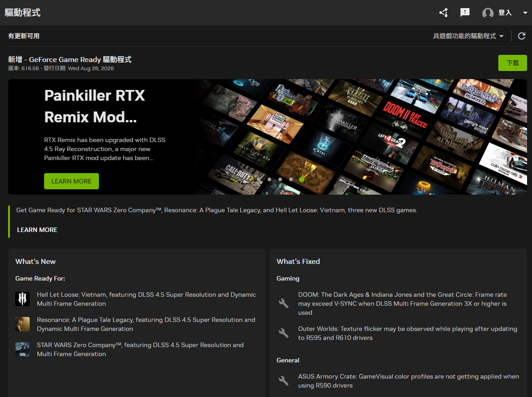The width and height of the screenshot is (532, 397).
Task: Click the STAR WARS Zero Company description
Action: pyautogui.click(x=140, y=349)
